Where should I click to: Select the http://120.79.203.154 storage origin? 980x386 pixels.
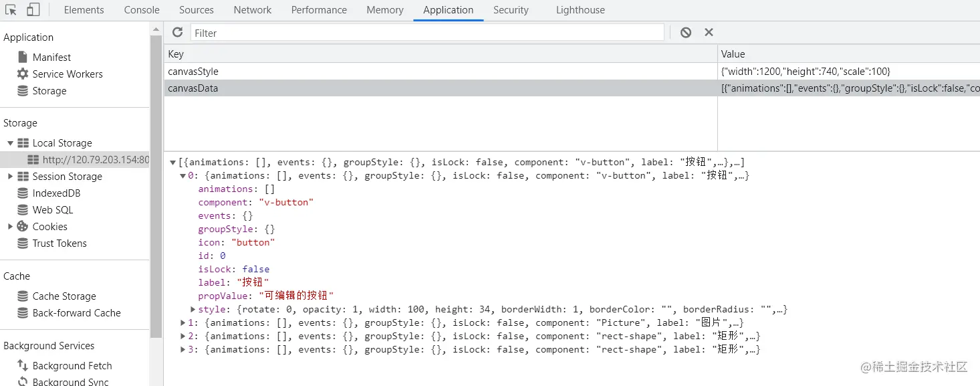[96, 160]
